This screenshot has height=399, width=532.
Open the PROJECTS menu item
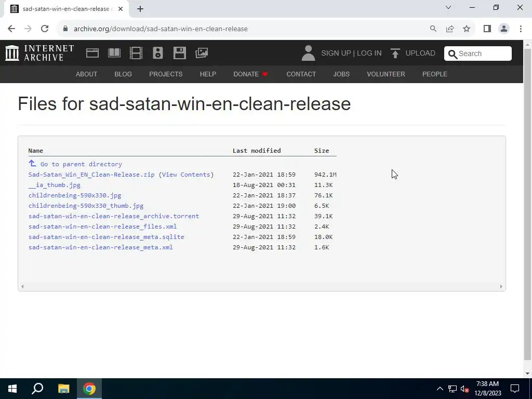click(166, 74)
